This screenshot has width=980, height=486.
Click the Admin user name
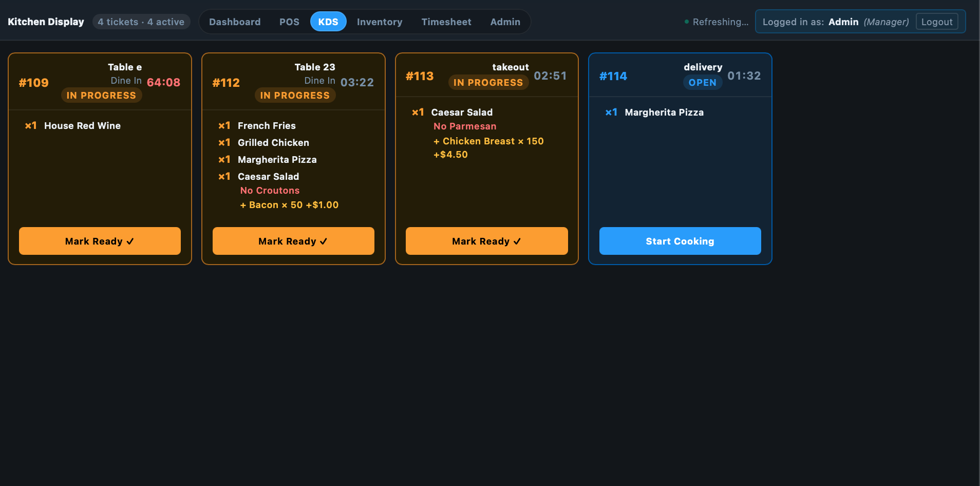pyautogui.click(x=843, y=22)
